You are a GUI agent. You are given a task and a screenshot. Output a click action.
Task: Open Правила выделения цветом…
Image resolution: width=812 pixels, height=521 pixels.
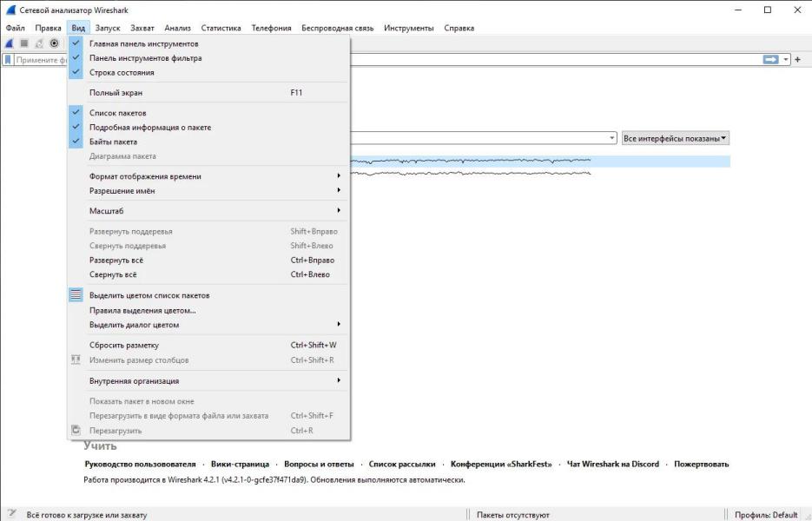[208, 310]
